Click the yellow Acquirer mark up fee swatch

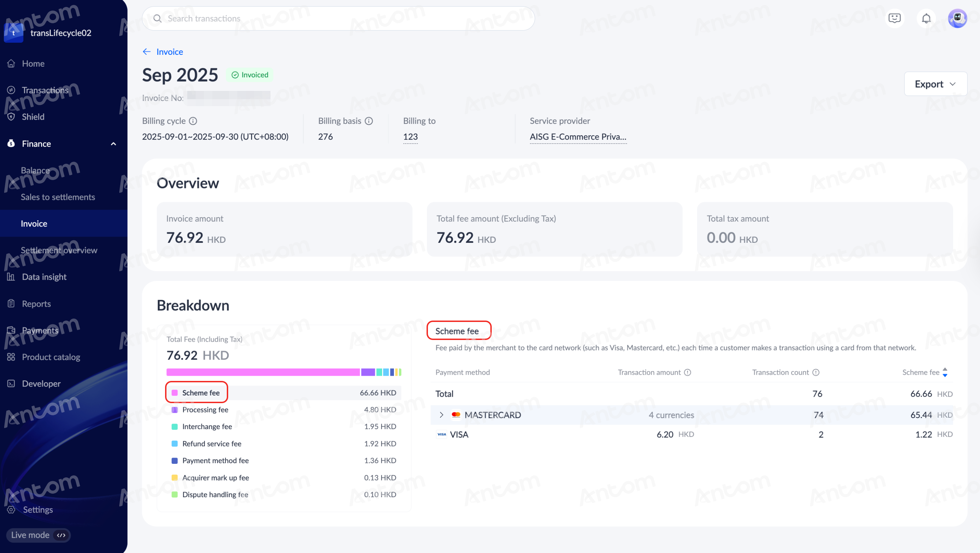pos(175,478)
